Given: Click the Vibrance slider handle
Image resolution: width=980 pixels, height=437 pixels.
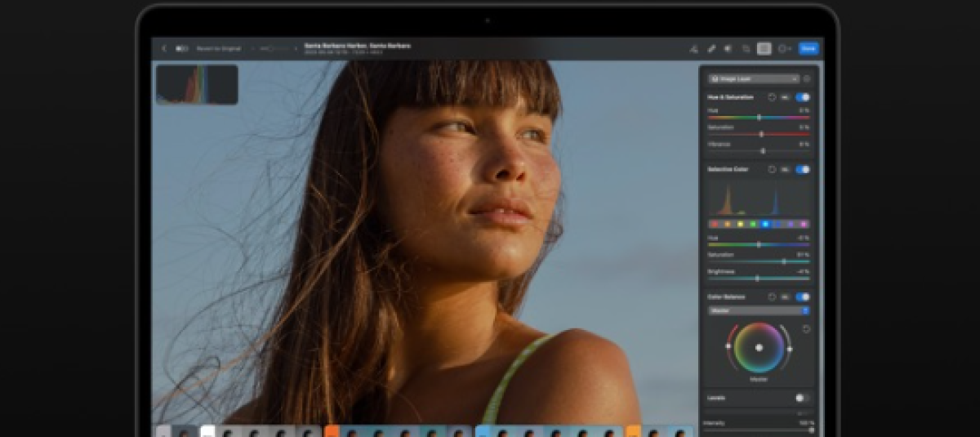Looking at the screenshot, I should (x=763, y=151).
